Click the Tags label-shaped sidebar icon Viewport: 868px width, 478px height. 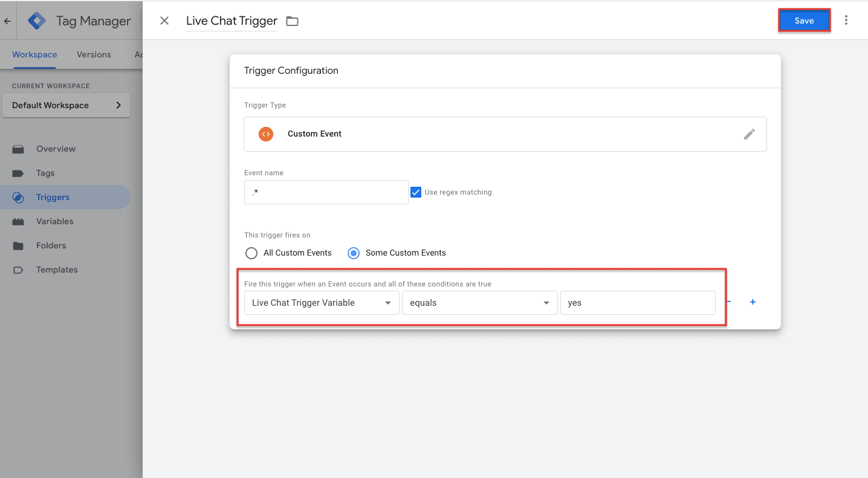point(18,173)
